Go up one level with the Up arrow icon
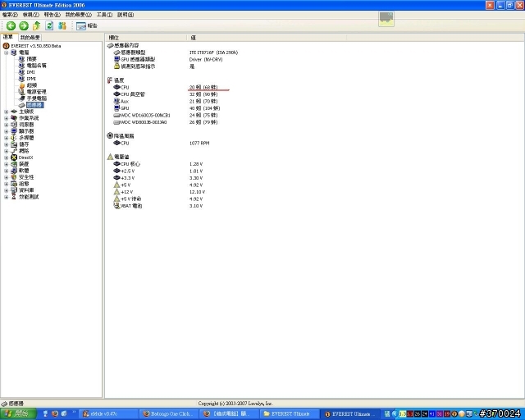 pos(36,25)
